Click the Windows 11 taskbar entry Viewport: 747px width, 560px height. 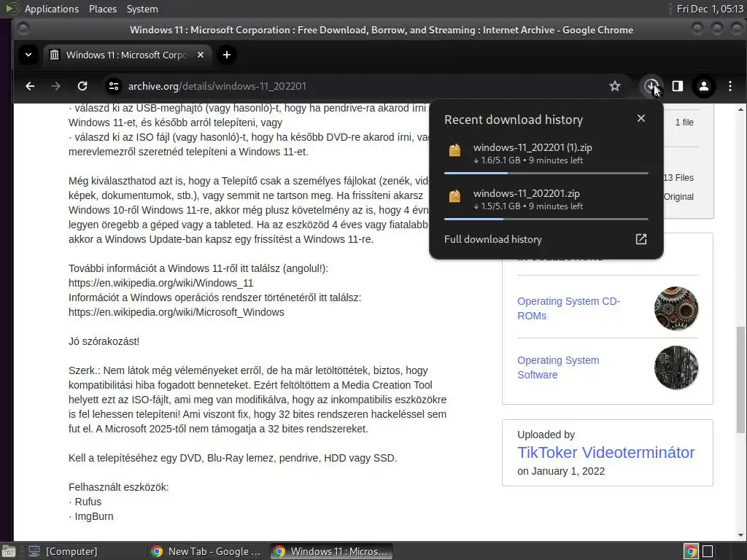[332, 551]
